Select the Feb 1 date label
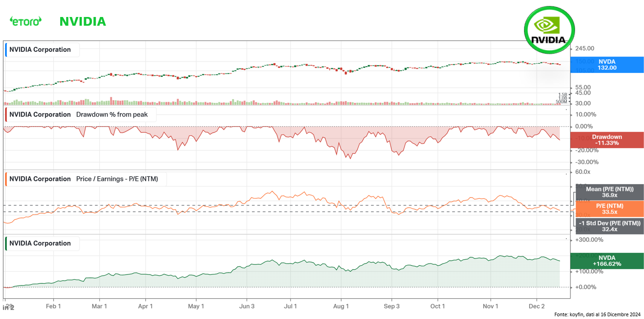Screen dimensions: 644x319 [x=53, y=306]
